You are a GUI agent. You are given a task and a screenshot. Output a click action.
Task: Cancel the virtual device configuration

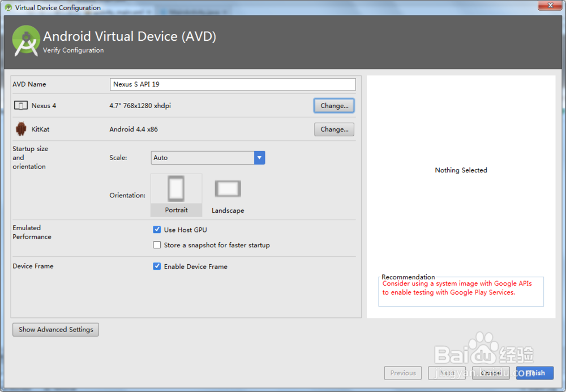point(490,373)
